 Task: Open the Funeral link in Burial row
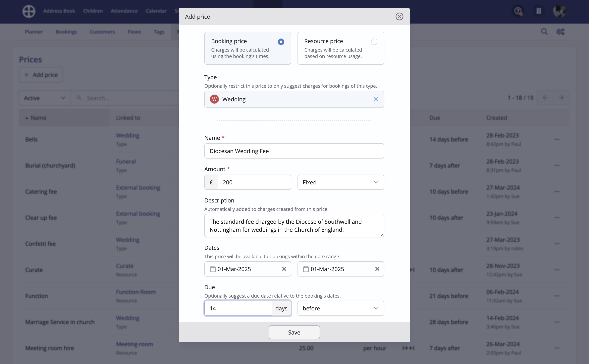(126, 162)
